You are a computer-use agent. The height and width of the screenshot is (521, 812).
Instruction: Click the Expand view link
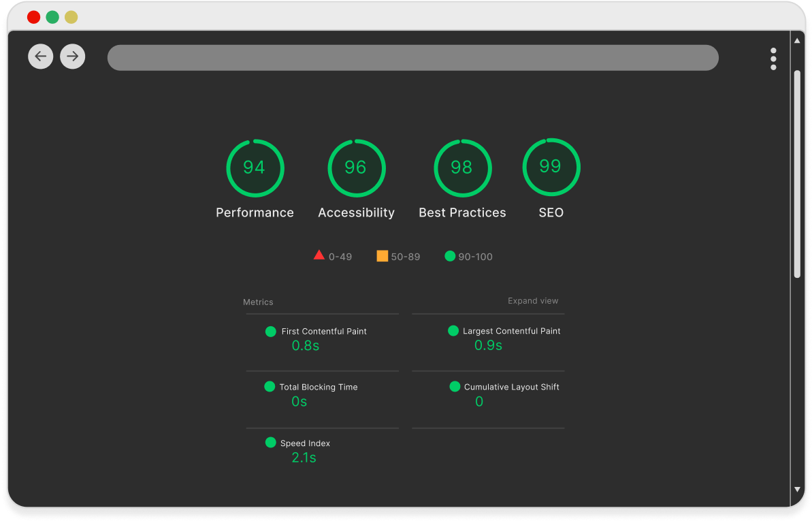pos(533,301)
